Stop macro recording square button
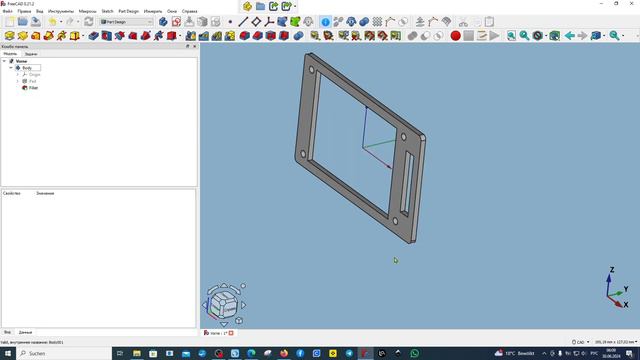Image resolution: width=640 pixels, height=360 pixels. pyautogui.click(x=469, y=36)
